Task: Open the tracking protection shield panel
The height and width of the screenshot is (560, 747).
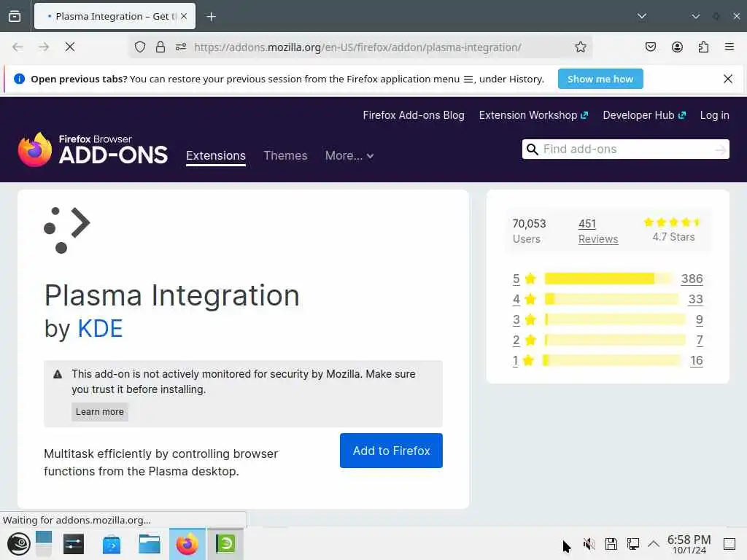Action: (139, 47)
